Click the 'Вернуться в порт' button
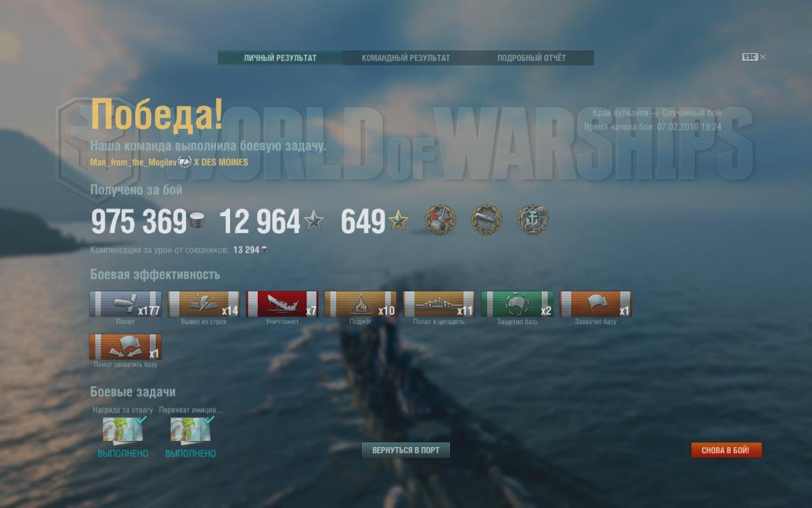 tap(406, 450)
